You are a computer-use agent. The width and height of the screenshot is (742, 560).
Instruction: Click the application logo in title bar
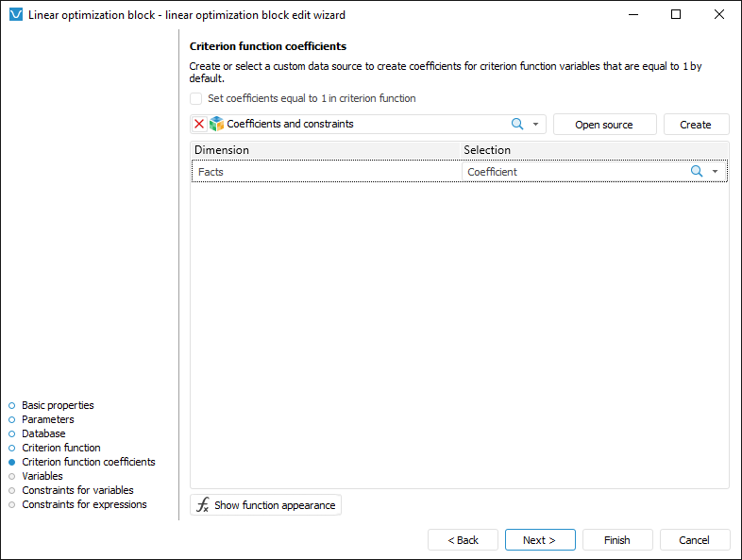tap(14, 14)
